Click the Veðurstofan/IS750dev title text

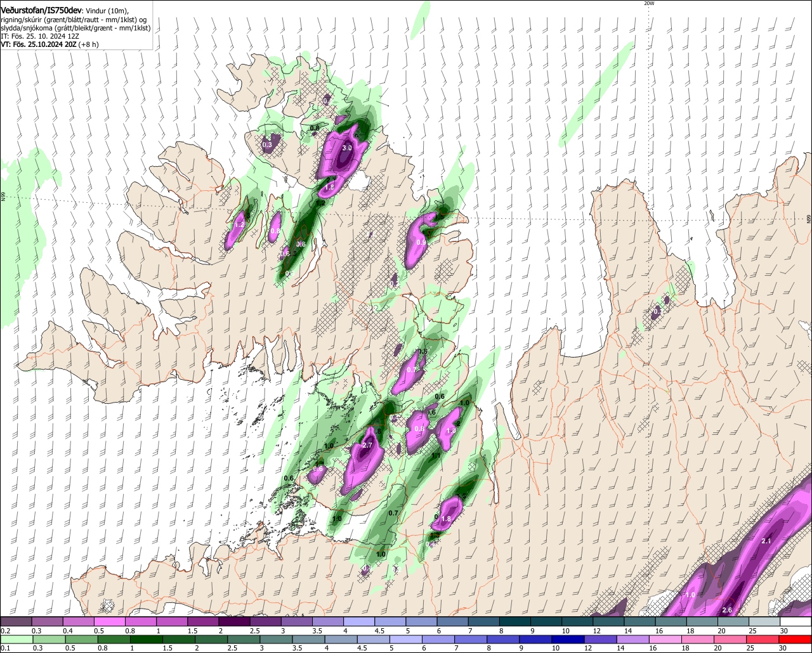[x=41, y=11]
